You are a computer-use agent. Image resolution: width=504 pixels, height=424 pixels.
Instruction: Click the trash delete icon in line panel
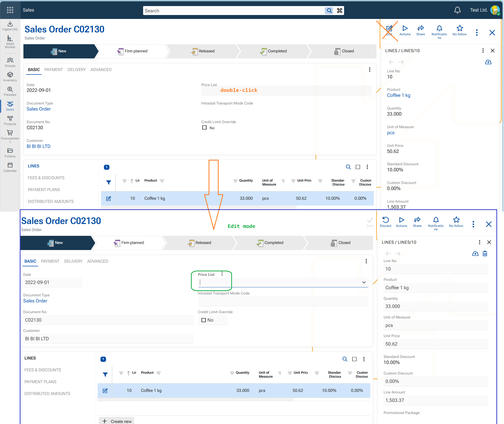pyautogui.click(x=485, y=254)
